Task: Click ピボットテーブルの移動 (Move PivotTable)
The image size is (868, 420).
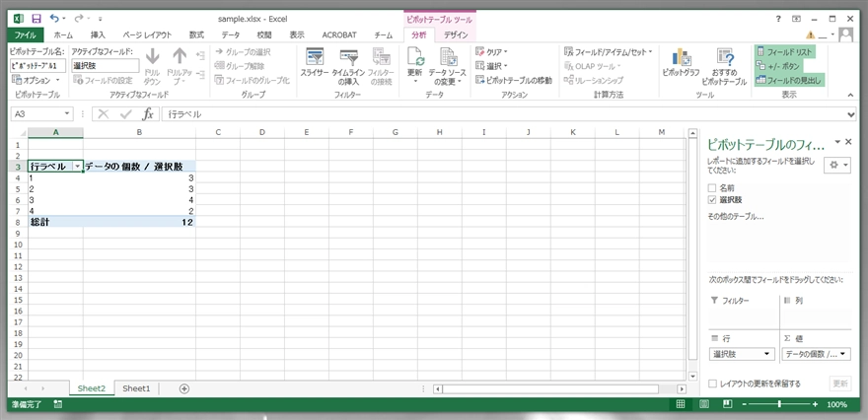Action: (514, 80)
